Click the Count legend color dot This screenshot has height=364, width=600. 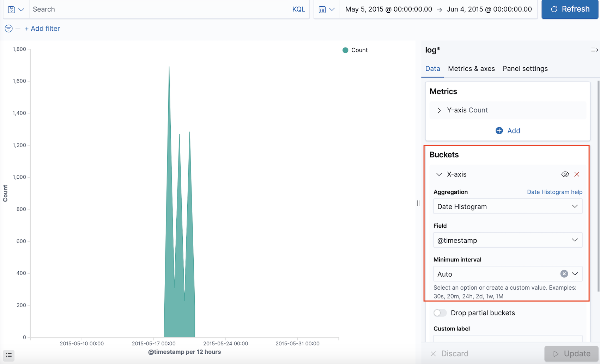[345, 50]
